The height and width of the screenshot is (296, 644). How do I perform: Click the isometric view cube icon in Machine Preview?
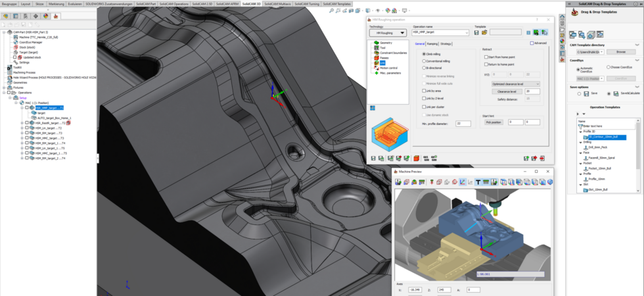point(550,182)
